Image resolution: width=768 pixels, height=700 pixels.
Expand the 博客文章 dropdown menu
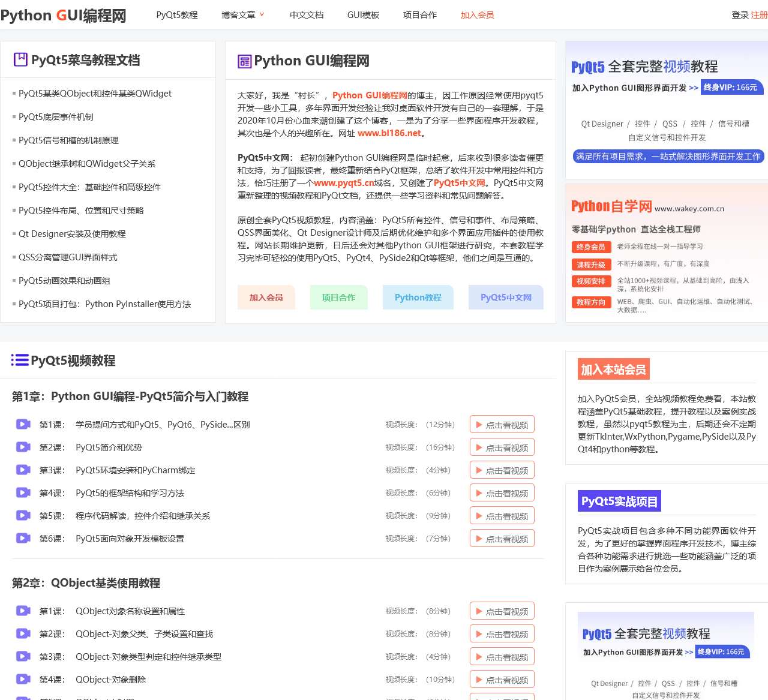[242, 15]
